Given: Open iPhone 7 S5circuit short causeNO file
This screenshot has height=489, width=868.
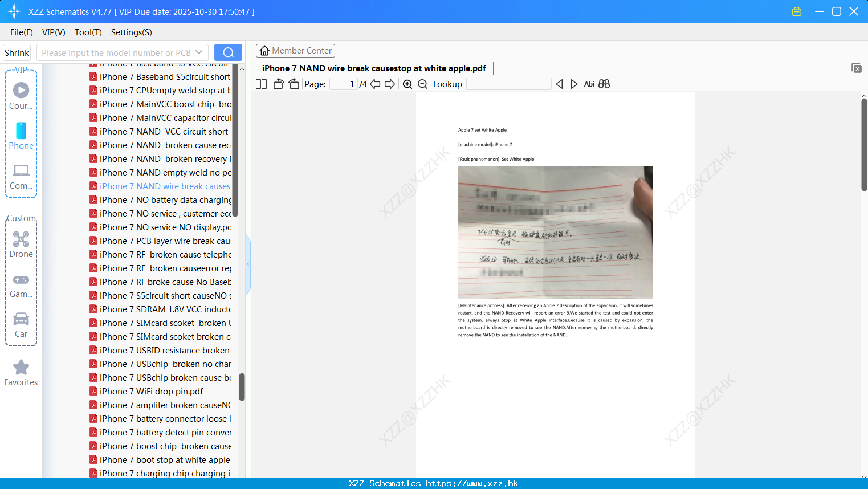Looking at the screenshot, I should pos(161,296).
